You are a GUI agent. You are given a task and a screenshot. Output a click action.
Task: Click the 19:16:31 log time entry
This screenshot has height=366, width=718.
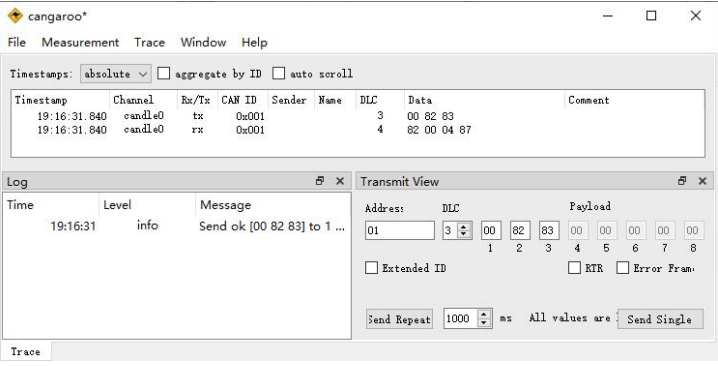[x=73, y=226]
